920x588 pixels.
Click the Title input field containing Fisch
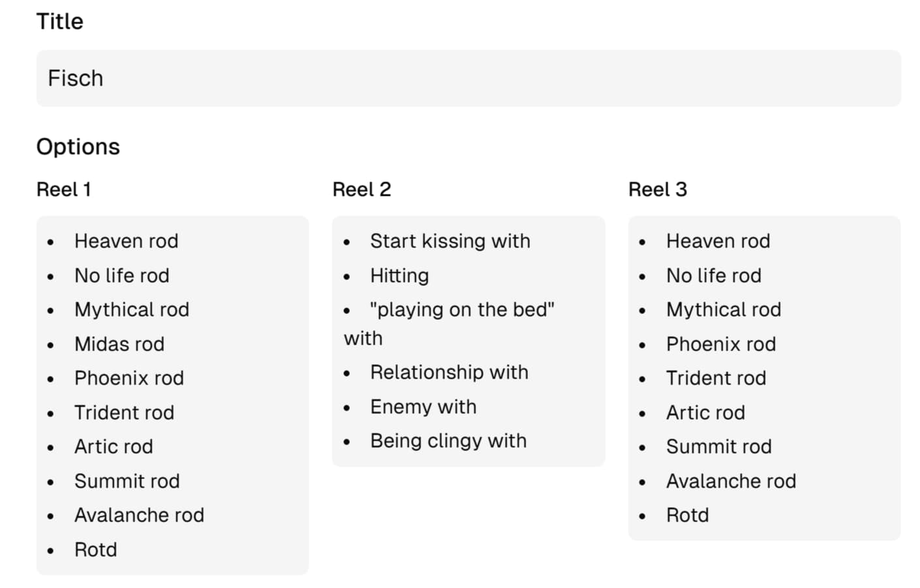468,78
